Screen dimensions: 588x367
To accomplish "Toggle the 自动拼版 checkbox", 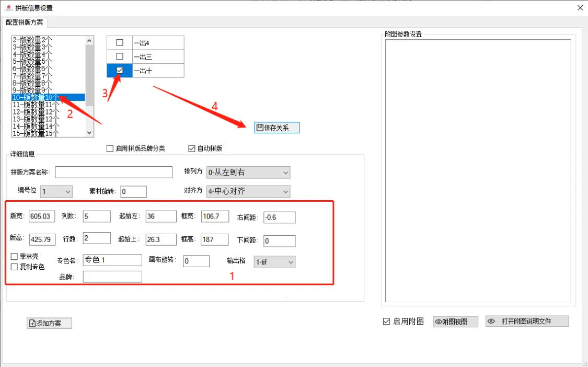I will click(192, 148).
